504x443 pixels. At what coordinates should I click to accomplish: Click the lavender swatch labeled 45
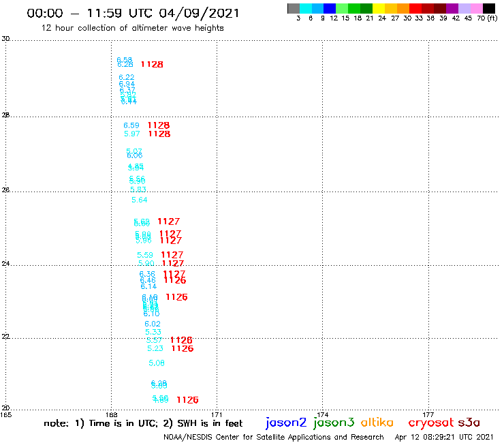coord(464,8)
